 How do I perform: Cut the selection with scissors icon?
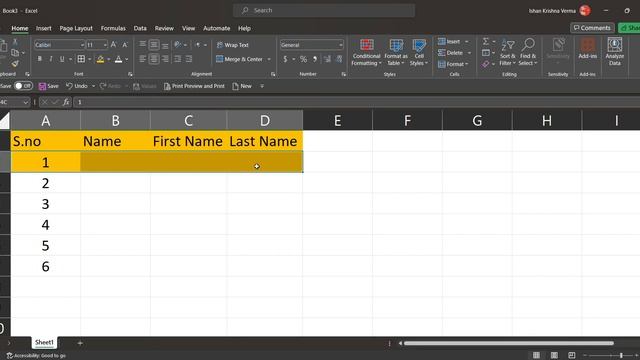click(x=15, y=42)
